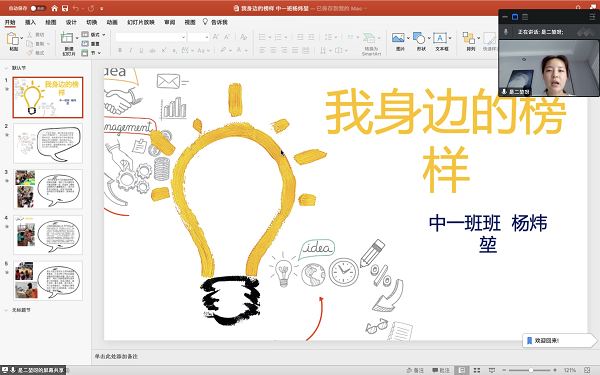The width and height of the screenshot is (600, 375).
Task: Open the 视图 (View) tab
Action: 190,22
